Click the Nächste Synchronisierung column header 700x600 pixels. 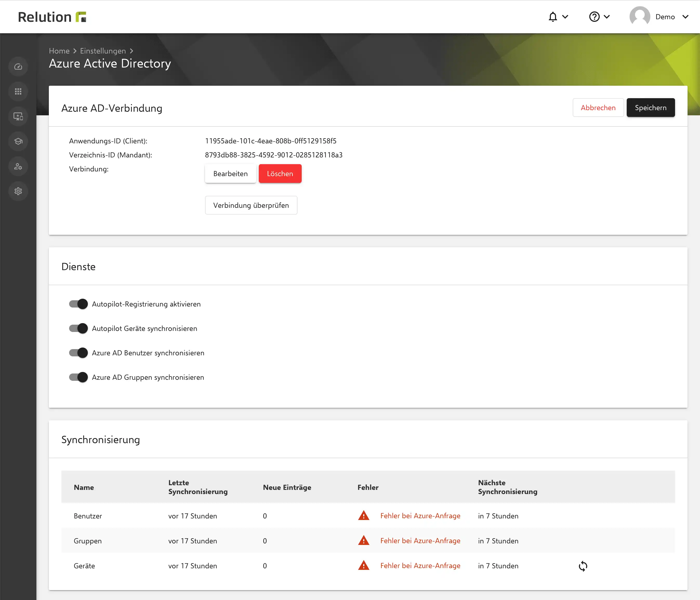pos(507,487)
